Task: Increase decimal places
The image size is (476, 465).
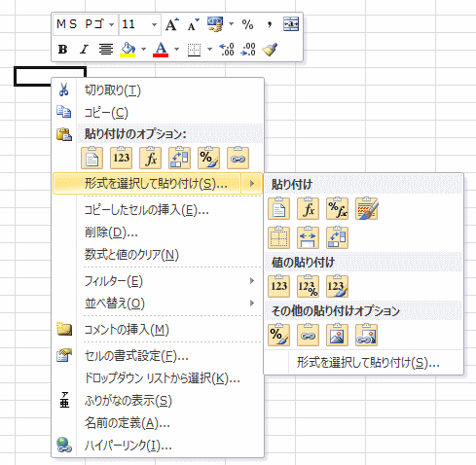Action: tap(227, 50)
